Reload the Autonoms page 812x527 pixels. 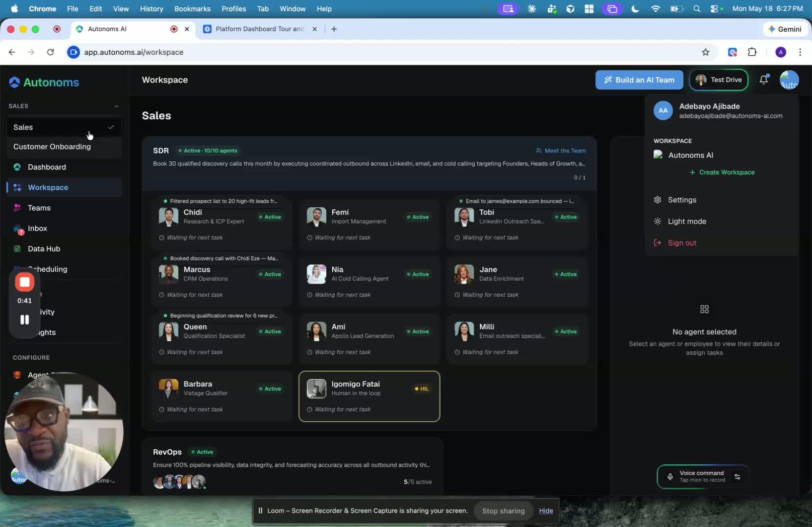[x=50, y=52]
